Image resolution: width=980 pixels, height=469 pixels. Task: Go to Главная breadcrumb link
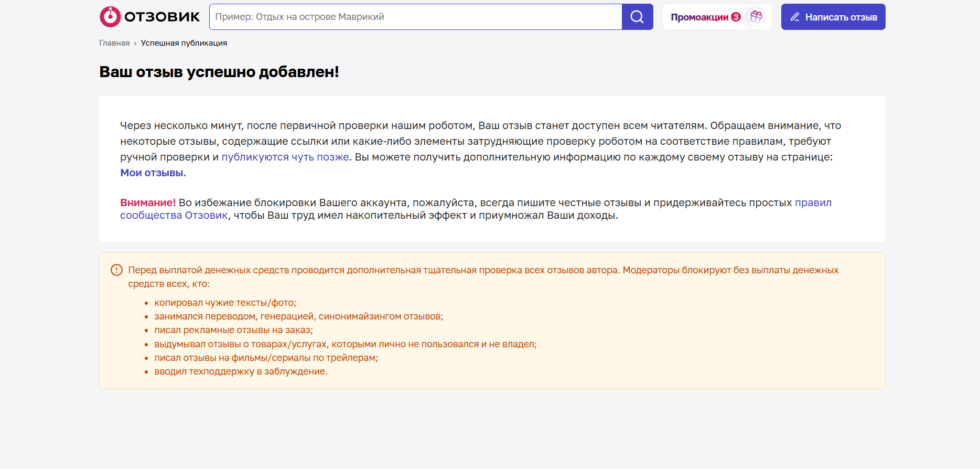pos(114,43)
